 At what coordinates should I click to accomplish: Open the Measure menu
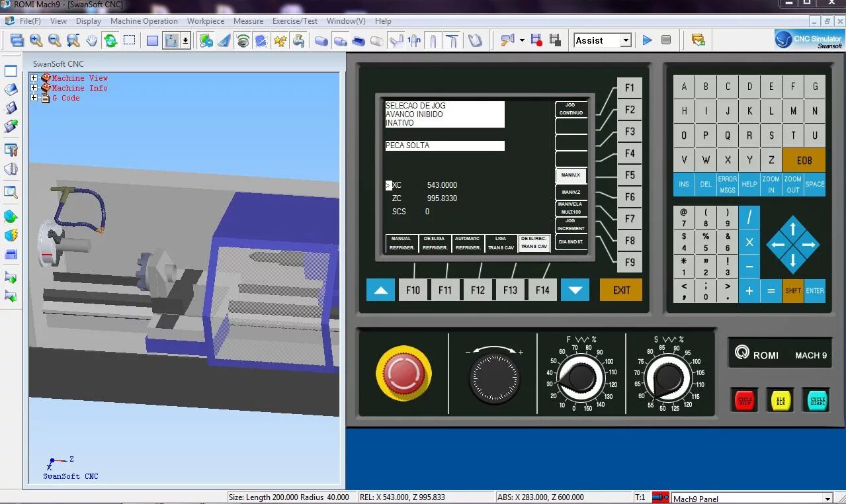click(x=248, y=21)
